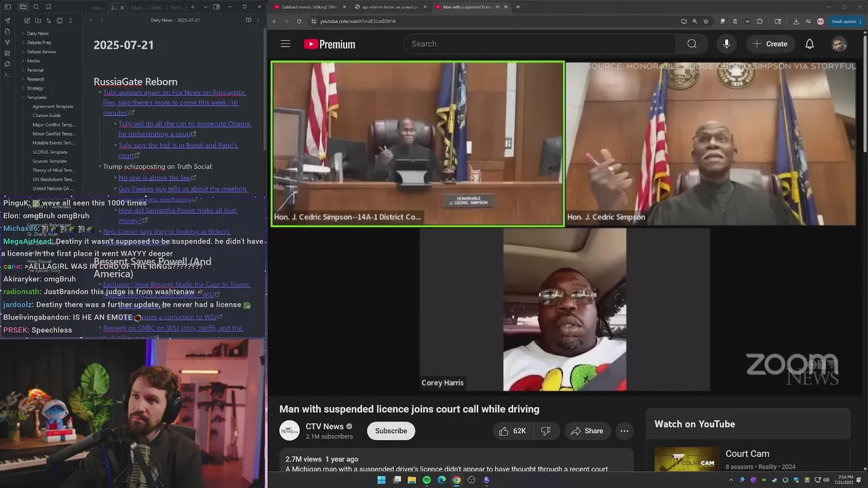Click the Finish update button in browser

click(846, 22)
